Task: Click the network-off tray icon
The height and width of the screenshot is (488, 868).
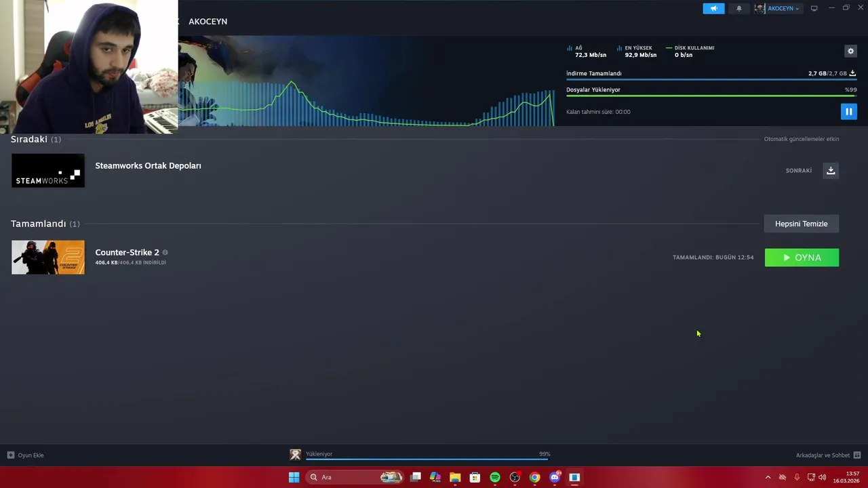Action: (783, 477)
